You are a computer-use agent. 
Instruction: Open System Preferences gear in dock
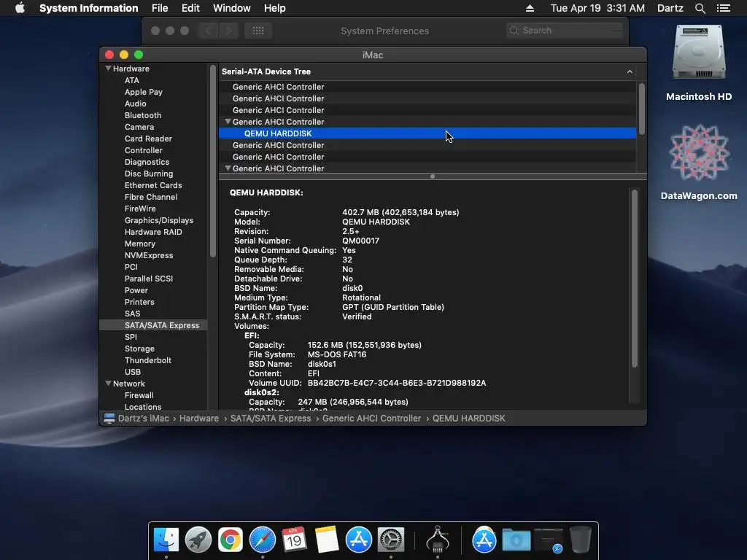pyautogui.click(x=391, y=540)
